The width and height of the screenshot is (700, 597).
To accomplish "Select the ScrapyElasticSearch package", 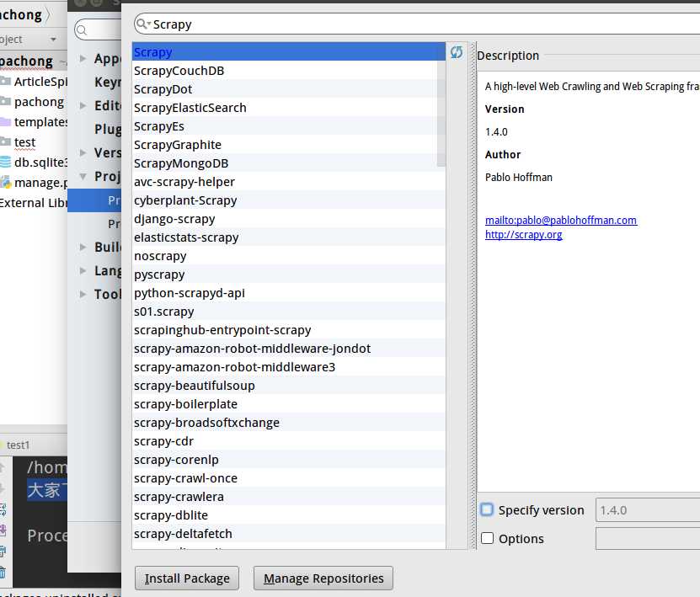I will click(289, 108).
